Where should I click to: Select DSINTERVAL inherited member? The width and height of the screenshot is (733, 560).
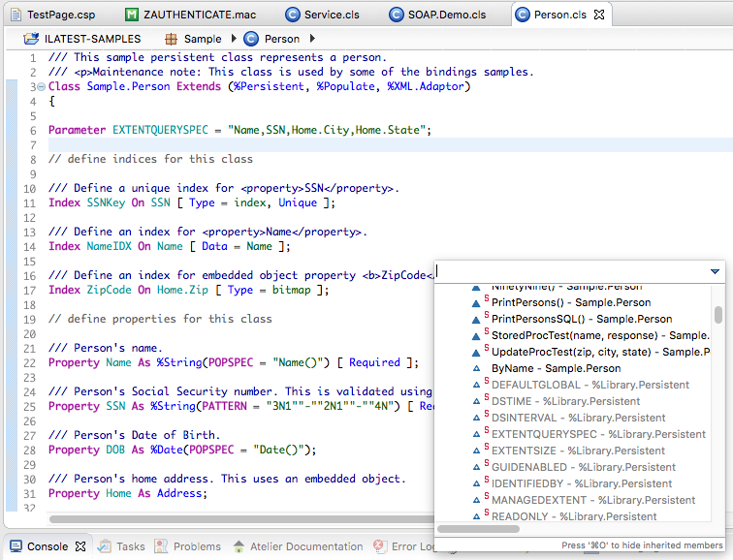point(578,418)
